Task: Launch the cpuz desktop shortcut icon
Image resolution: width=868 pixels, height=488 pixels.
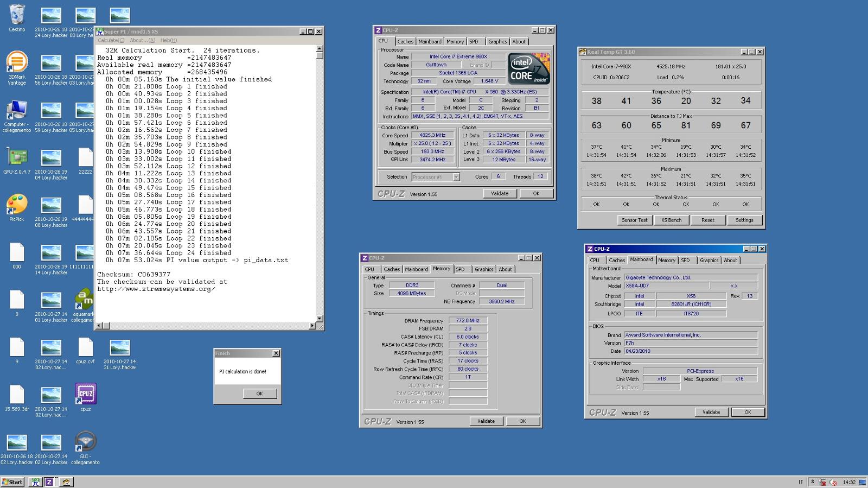Action: click(85, 398)
